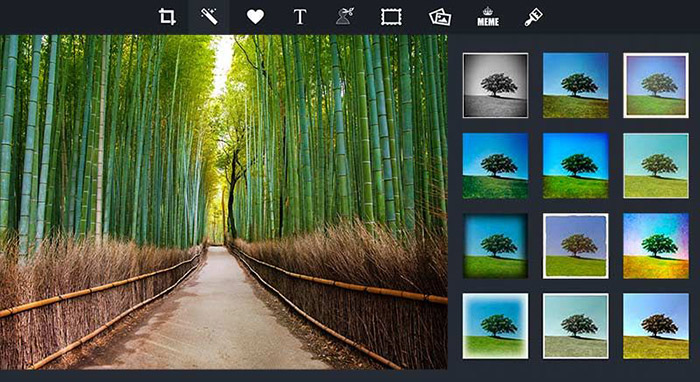Apply the black and white filter thumbnail

point(496,85)
